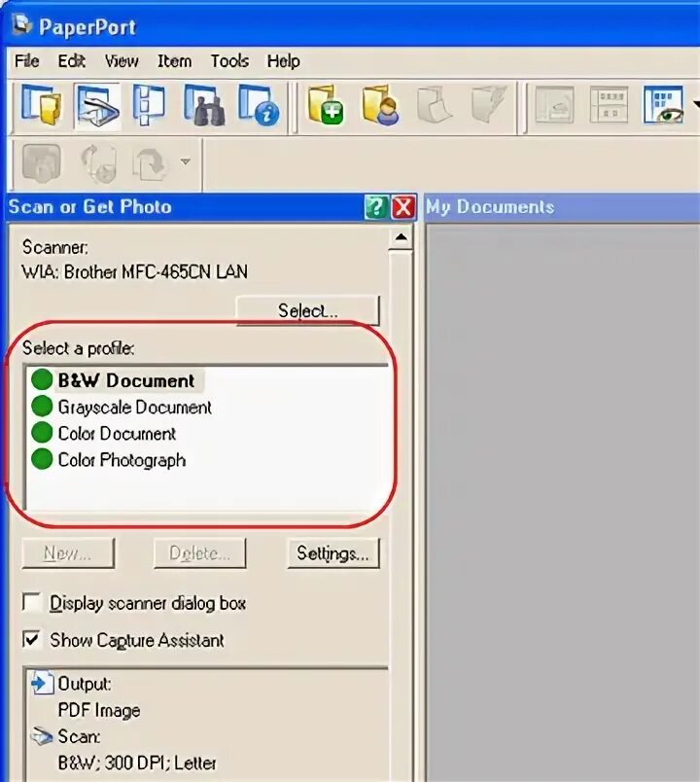Click the Scan scanner icon in settings summary

click(42, 736)
